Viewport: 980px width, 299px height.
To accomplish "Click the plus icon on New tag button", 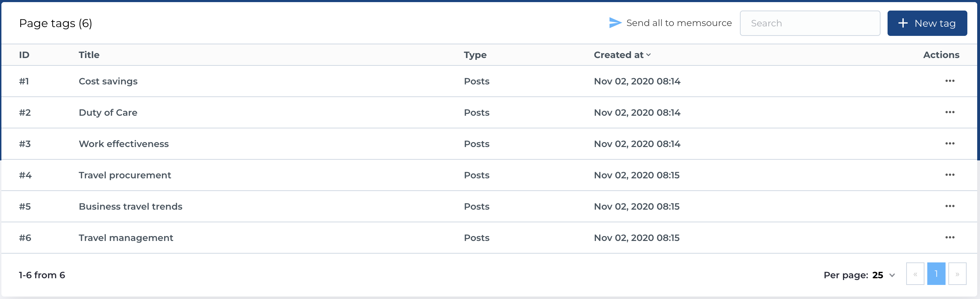I will click(x=903, y=23).
